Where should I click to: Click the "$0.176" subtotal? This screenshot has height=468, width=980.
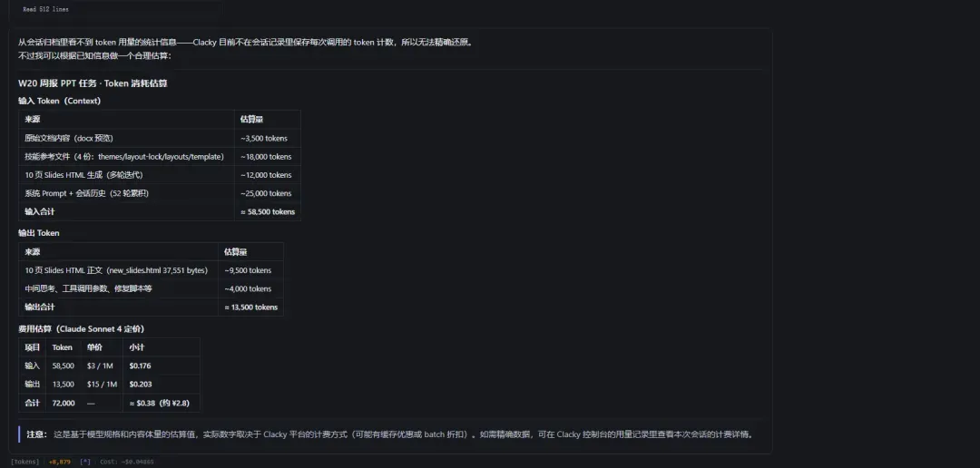point(140,366)
